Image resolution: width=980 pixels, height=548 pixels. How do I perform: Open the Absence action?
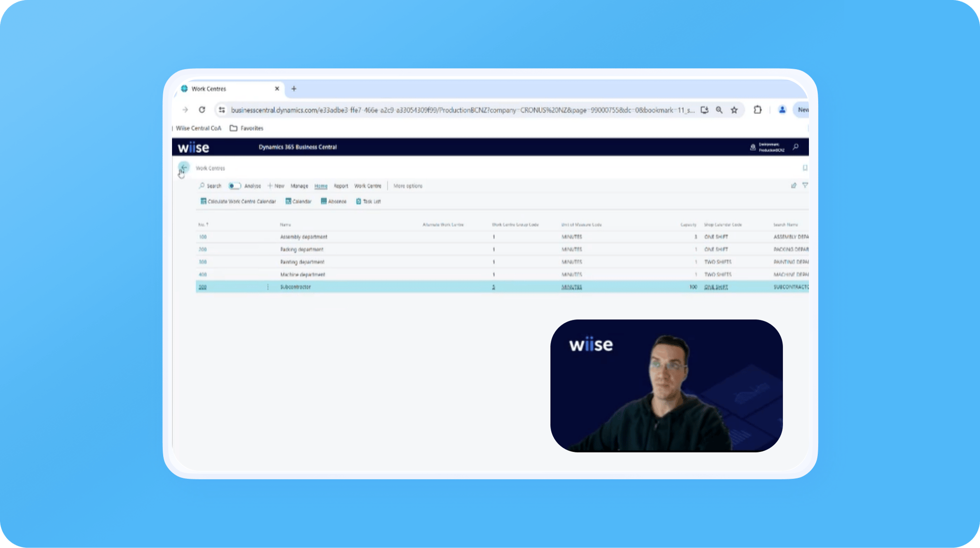(334, 201)
